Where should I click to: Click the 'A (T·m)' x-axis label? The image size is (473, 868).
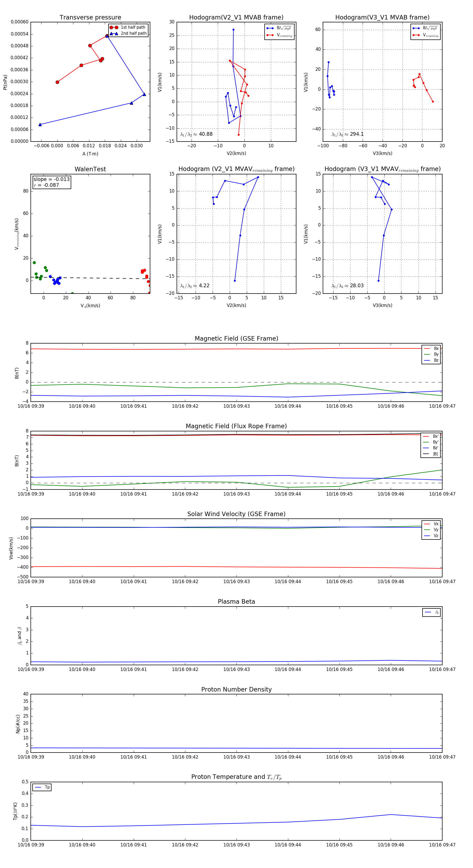[90, 154]
